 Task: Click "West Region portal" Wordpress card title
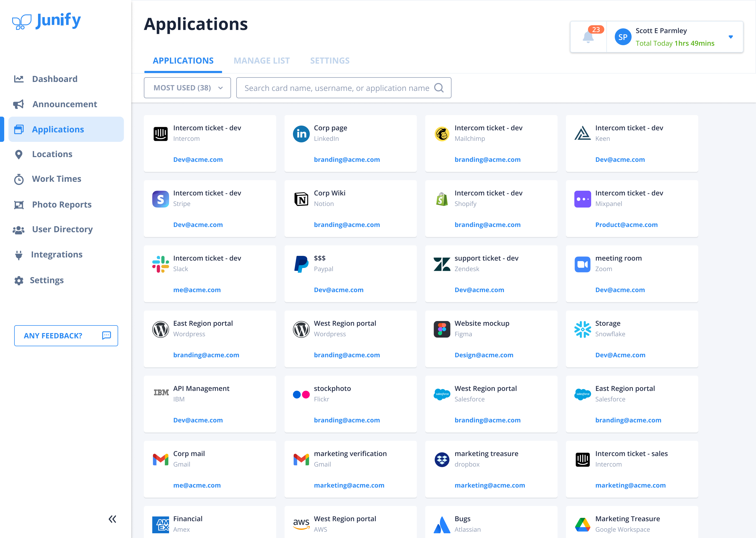345,323
